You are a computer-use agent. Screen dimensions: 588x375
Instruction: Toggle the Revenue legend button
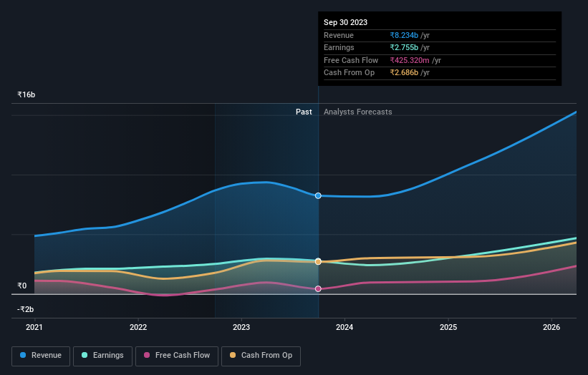[41, 356]
